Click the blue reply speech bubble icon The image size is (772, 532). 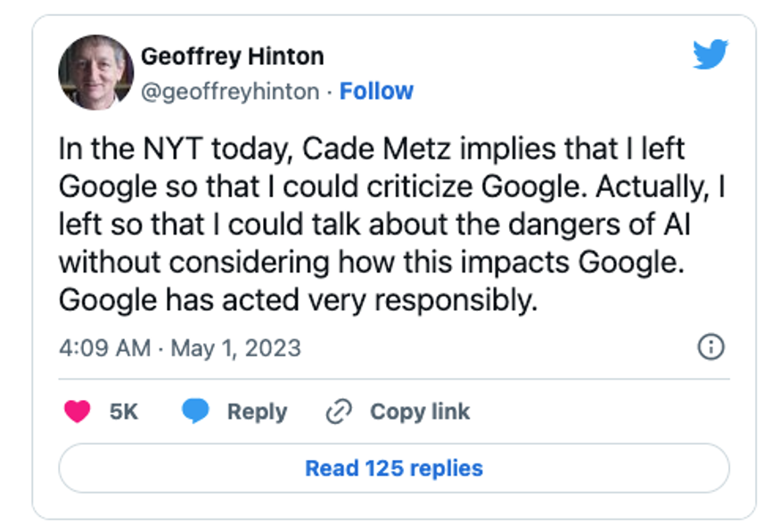point(198,411)
